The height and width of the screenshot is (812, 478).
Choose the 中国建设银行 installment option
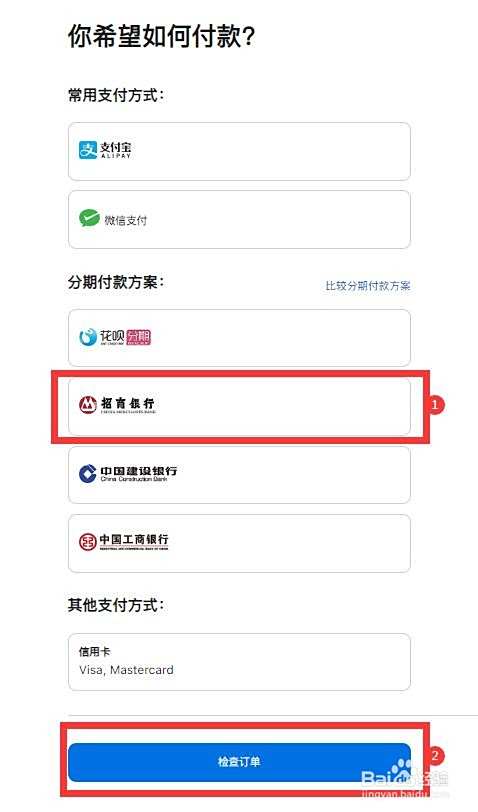click(x=239, y=474)
